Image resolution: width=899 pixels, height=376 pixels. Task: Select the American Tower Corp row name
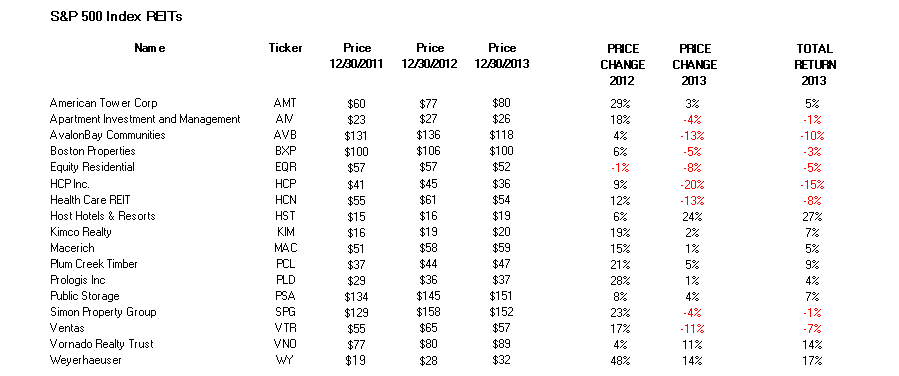click(103, 103)
